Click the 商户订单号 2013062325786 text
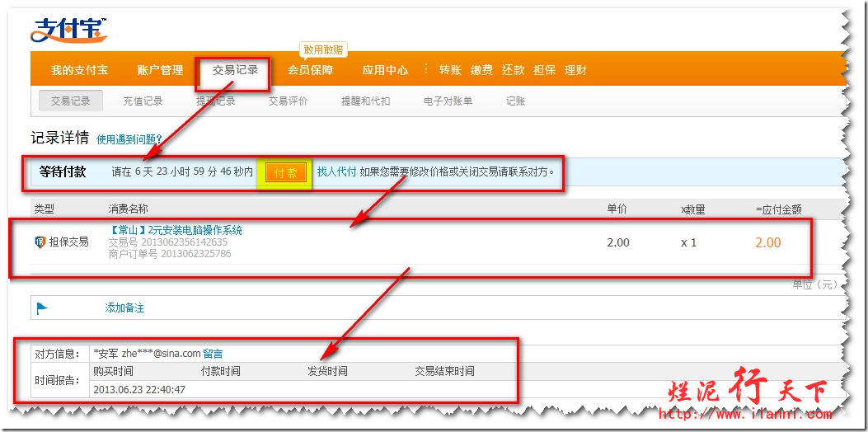The height and width of the screenshot is (432, 868). coord(169,254)
